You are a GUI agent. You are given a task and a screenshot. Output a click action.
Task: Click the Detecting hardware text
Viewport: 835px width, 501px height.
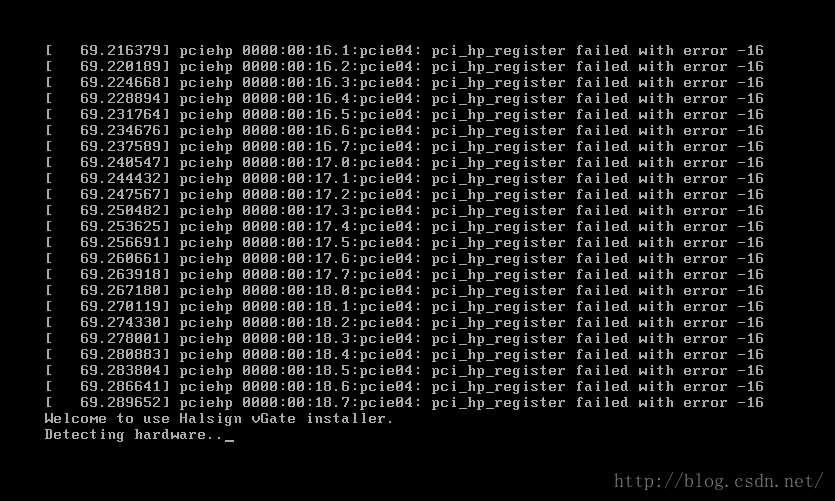click(x=134, y=435)
